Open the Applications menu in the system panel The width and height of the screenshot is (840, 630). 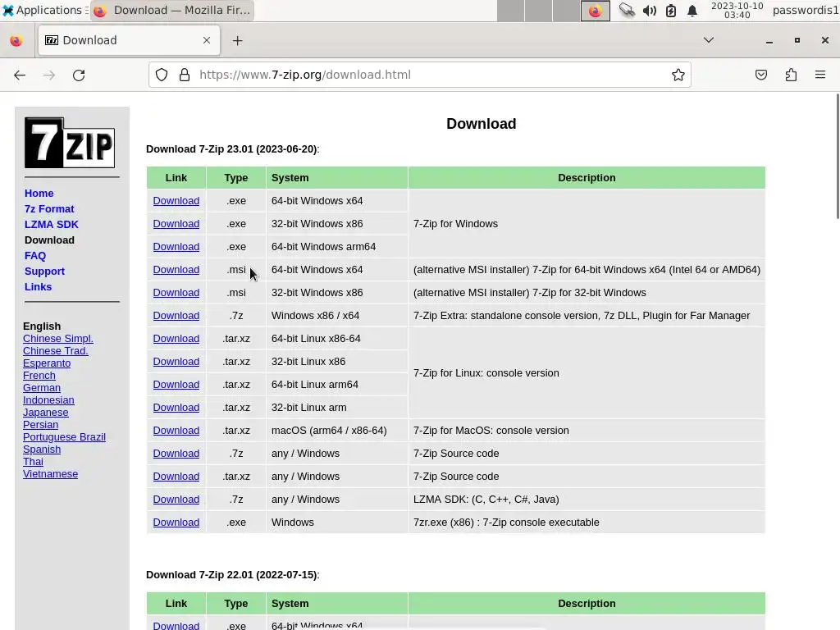(x=45, y=10)
